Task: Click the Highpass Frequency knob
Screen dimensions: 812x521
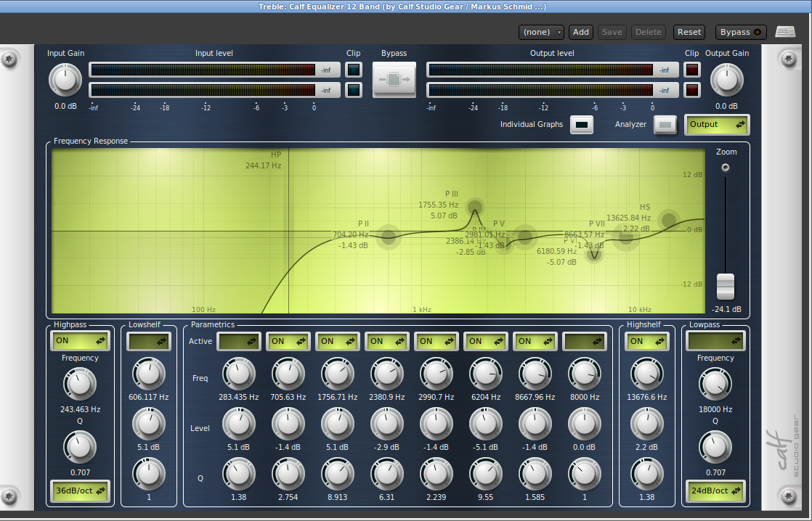Action: tap(80, 383)
